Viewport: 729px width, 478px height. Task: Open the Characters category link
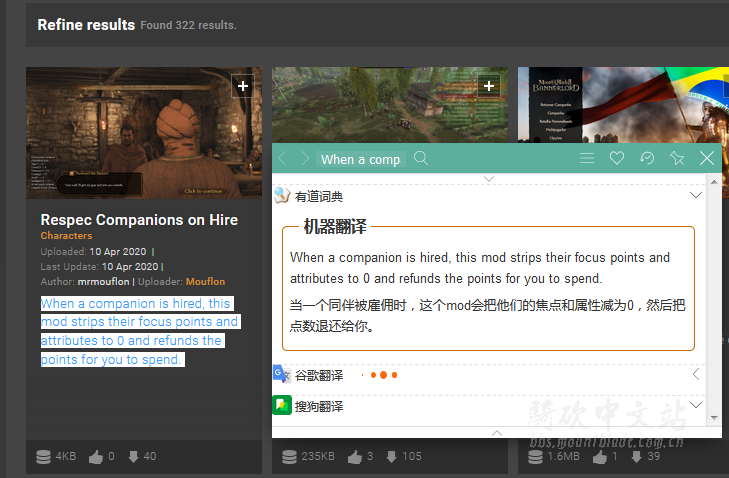click(66, 236)
